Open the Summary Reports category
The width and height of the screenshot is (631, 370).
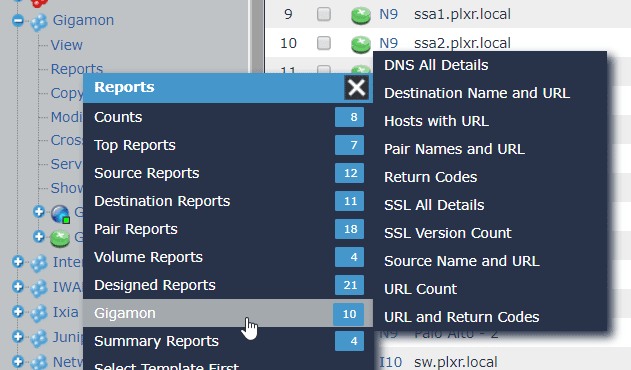pyautogui.click(x=228, y=341)
